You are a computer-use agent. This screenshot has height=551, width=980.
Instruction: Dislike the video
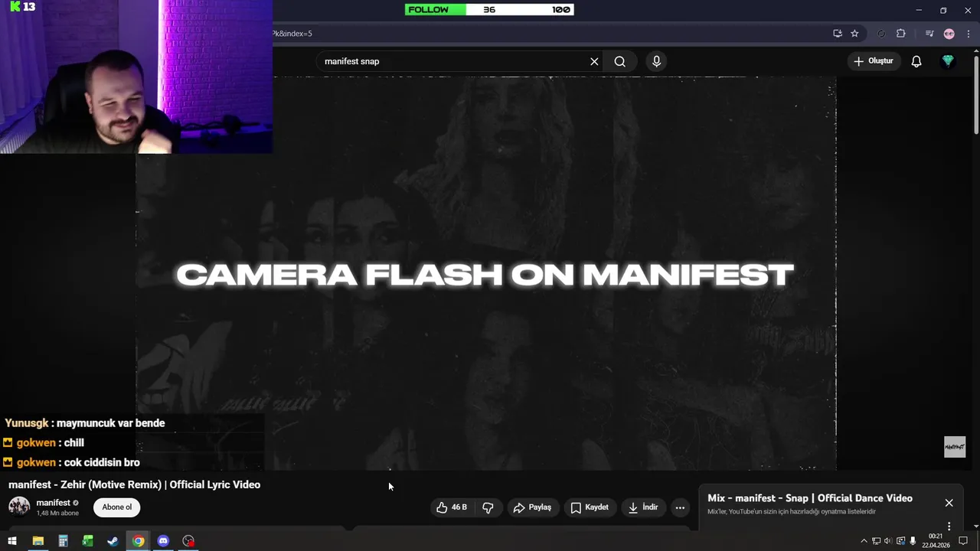488,507
